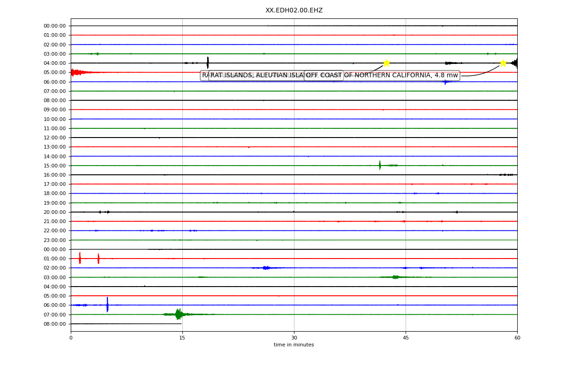Click the 'time in minutes' axis label
Image resolution: width=588 pixels, height=368 pixels.
(294, 345)
